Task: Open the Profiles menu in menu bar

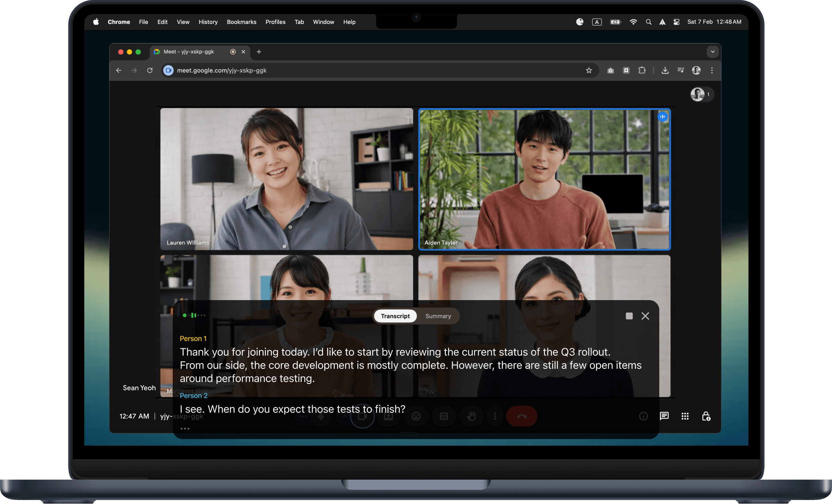Action: point(275,22)
